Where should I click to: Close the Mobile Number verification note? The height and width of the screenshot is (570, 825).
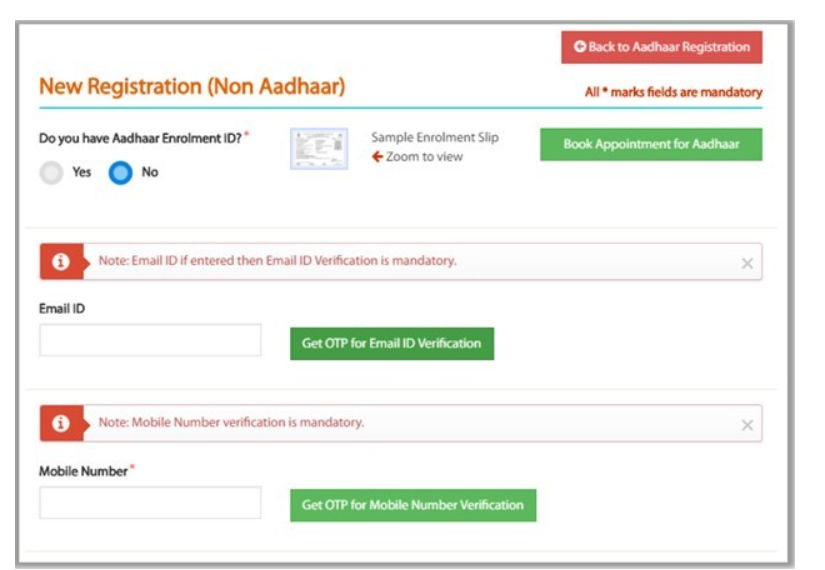[x=747, y=425]
